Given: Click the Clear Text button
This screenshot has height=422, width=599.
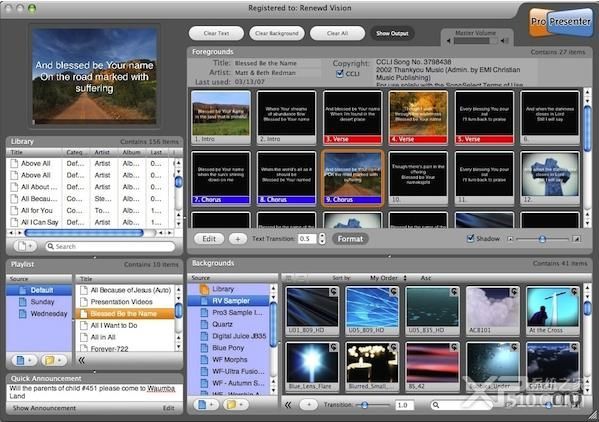Looking at the screenshot, I should 216,33.
